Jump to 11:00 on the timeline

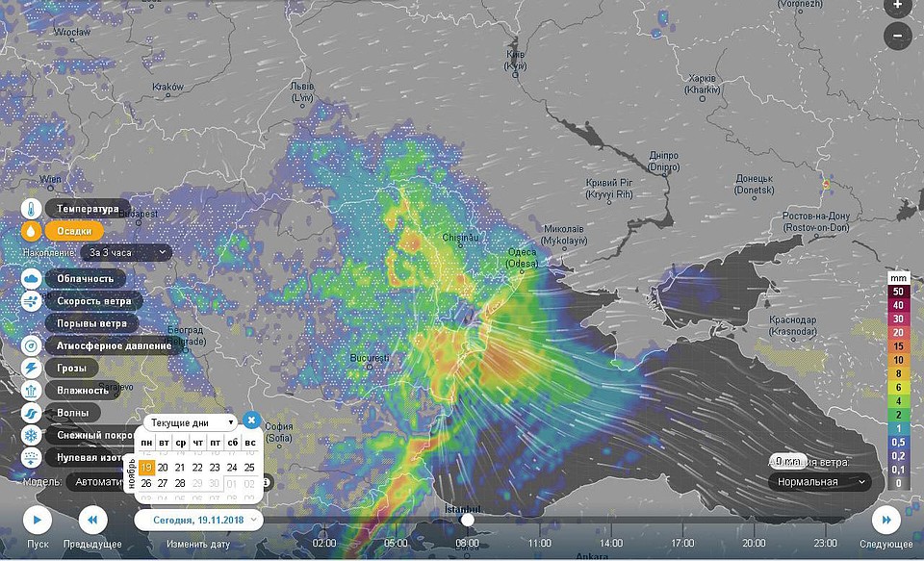pyautogui.click(x=539, y=543)
